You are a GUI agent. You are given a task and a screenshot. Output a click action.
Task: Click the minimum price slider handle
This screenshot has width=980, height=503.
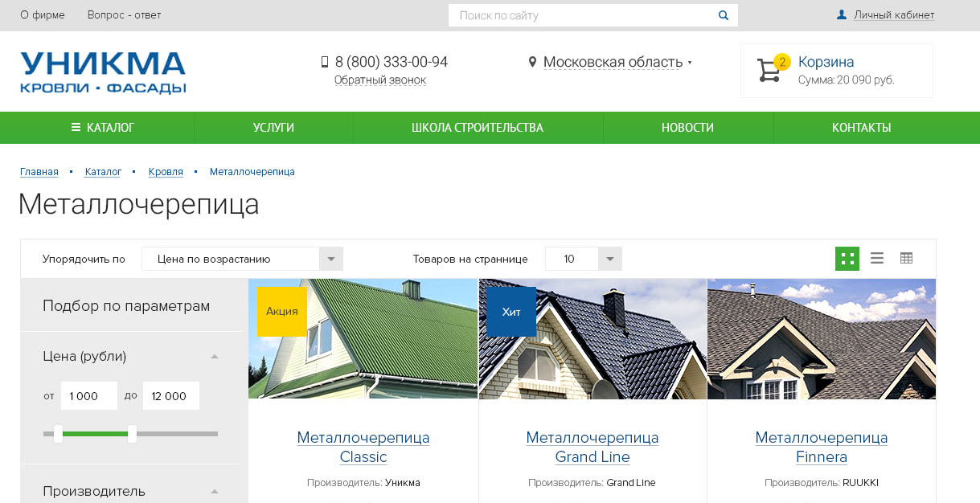point(58,434)
